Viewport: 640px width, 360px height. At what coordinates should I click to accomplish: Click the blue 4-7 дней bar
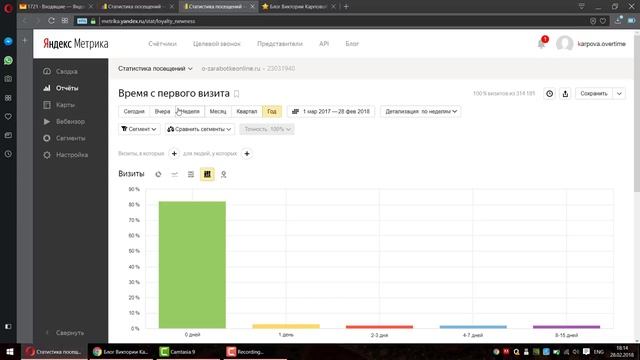tap(473, 327)
